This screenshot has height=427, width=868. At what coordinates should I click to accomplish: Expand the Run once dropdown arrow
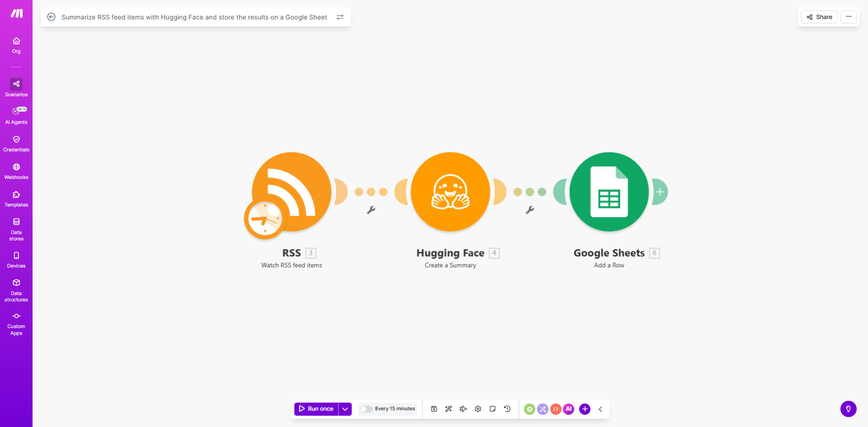pos(345,409)
